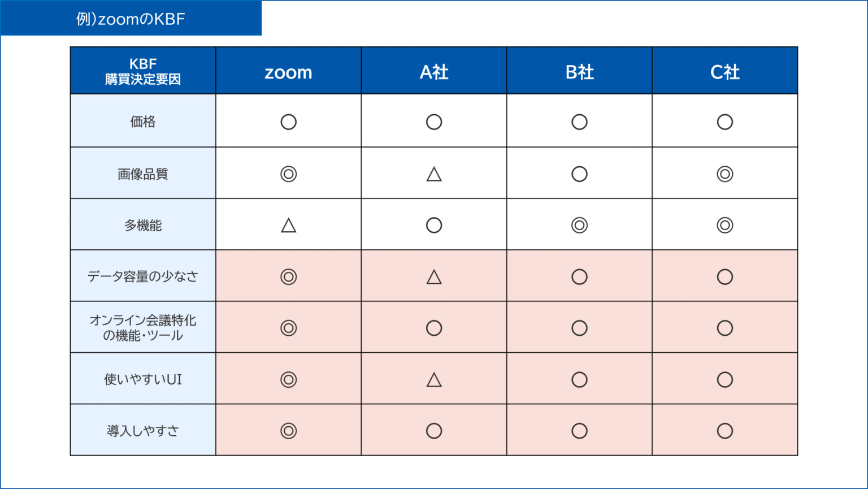Select the A社 column header

434,72
